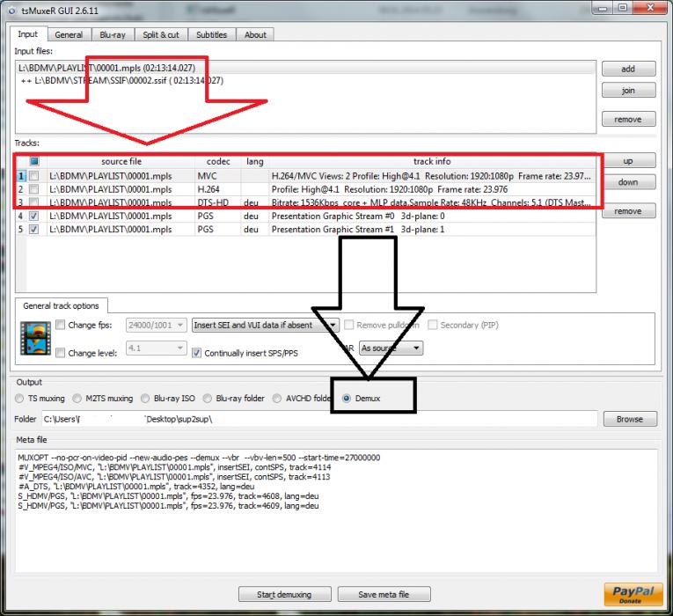The image size is (673, 616).
Task: Switch to the Blu-ray tab
Action: pos(113,35)
